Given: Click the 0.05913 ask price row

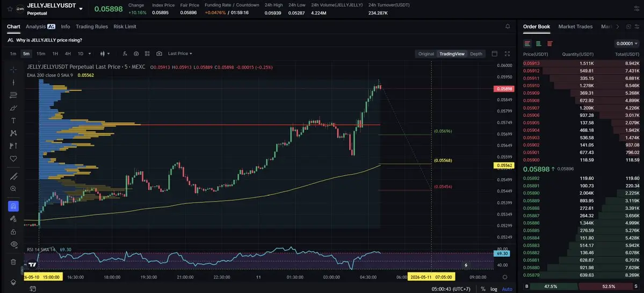Looking at the screenshot, I should tap(581, 63).
